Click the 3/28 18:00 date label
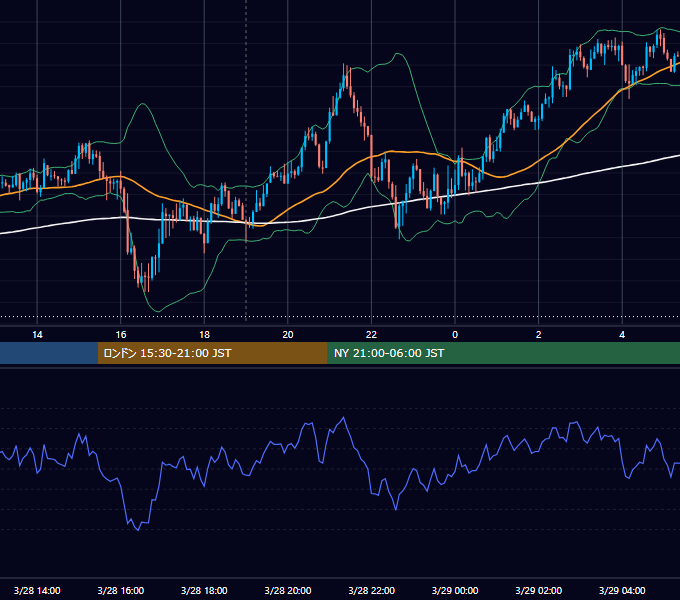This screenshot has width=680, height=600. (x=204, y=590)
